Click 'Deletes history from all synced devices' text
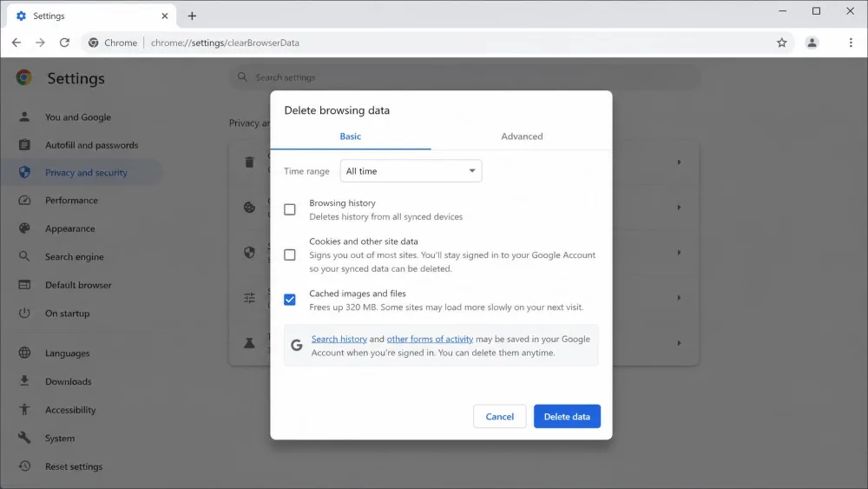868x489 pixels. (386, 217)
